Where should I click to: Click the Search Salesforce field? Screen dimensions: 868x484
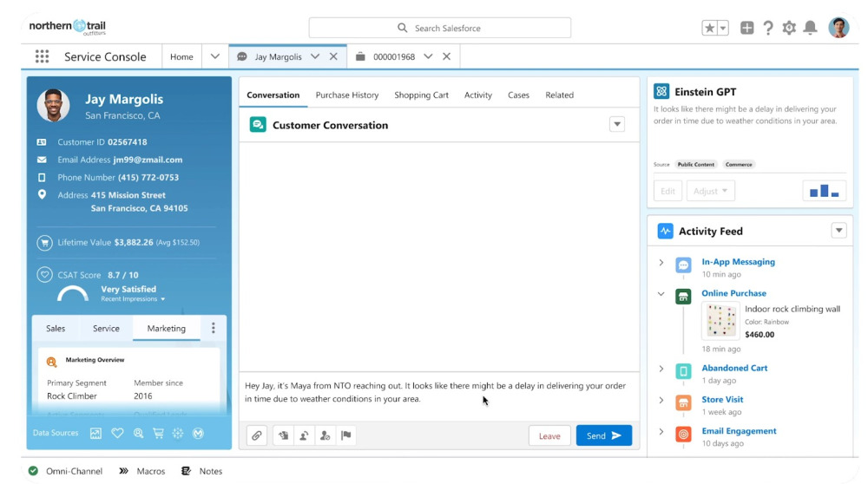439,28
